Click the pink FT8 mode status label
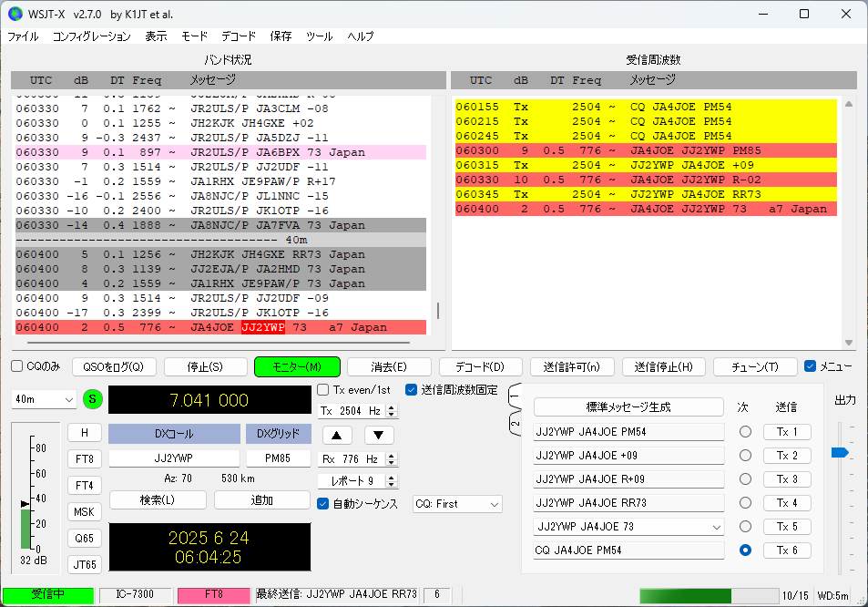The image size is (868, 607). 214,595
